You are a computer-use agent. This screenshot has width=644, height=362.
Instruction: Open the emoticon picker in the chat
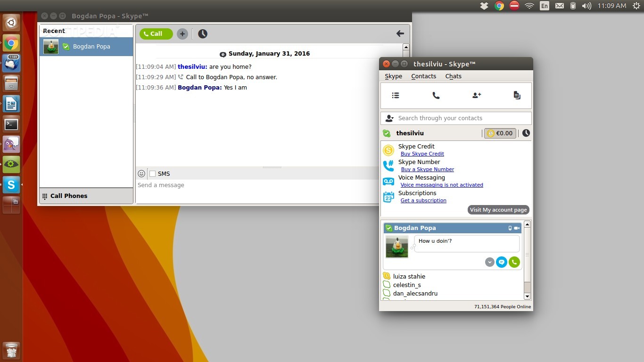click(141, 173)
